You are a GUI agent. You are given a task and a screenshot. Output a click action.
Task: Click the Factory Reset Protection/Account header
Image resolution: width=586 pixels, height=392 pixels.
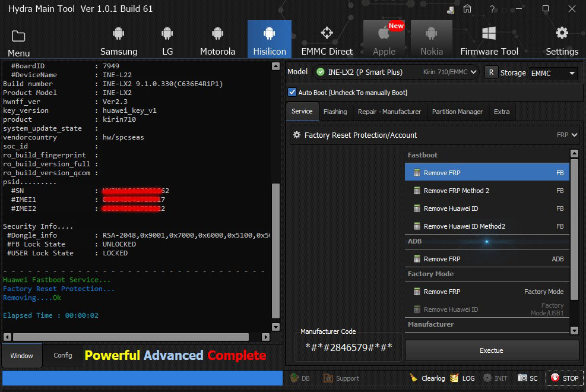click(x=435, y=135)
